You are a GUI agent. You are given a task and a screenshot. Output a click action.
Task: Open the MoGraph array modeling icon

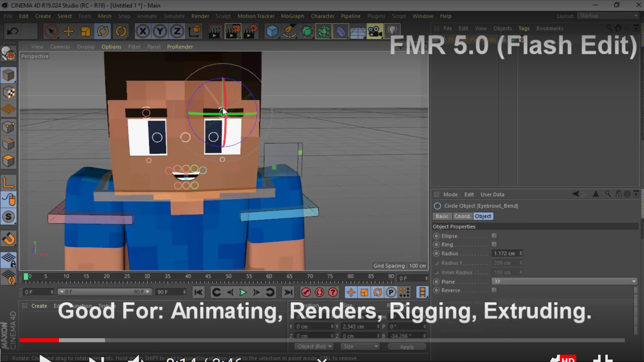click(324, 32)
